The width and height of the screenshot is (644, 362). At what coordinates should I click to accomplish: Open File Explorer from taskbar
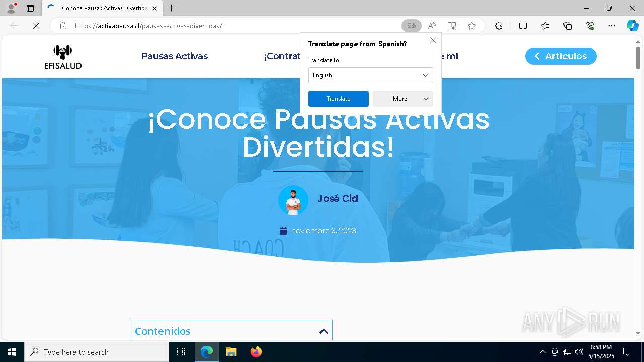(231, 352)
